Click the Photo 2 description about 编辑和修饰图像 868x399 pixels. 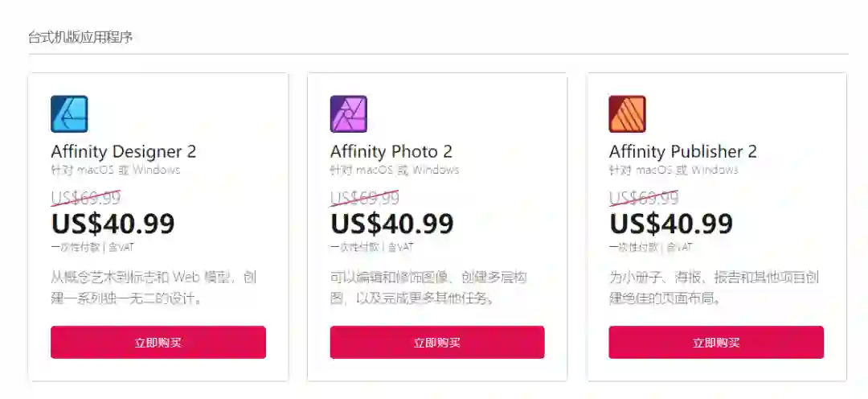428,288
